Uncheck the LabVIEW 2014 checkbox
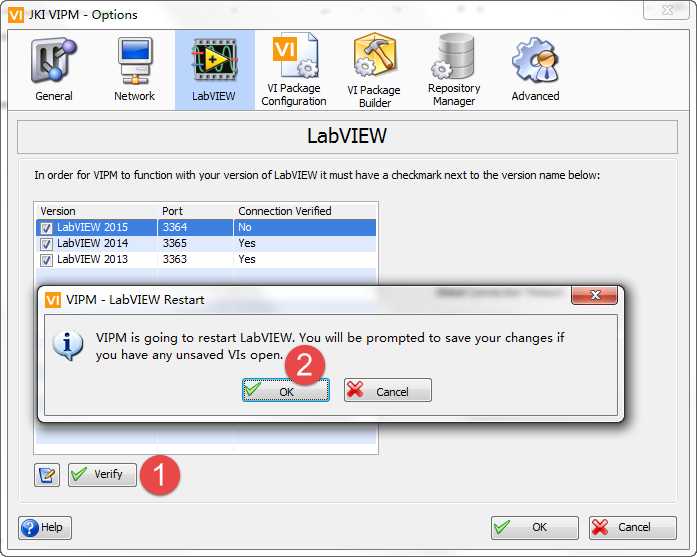Image resolution: width=697 pixels, height=557 pixels. tap(46, 244)
